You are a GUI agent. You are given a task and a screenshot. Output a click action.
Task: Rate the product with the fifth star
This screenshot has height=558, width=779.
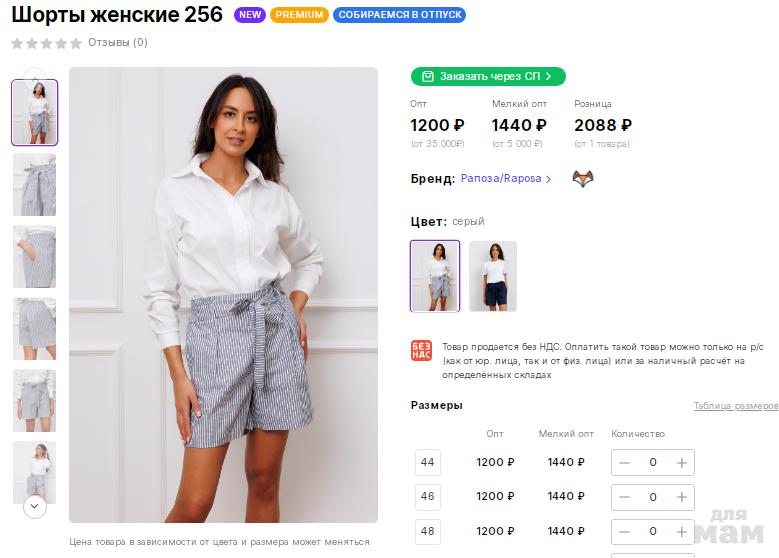[x=76, y=43]
